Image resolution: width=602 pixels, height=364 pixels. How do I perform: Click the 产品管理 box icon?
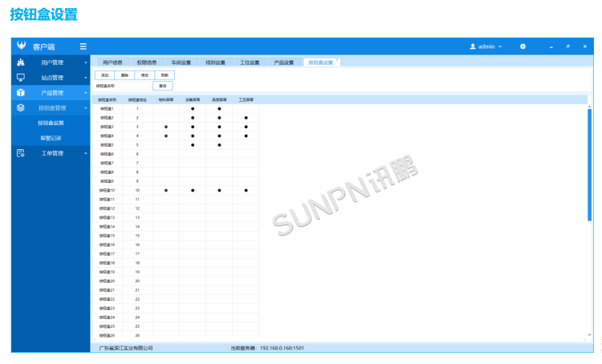pos(21,92)
